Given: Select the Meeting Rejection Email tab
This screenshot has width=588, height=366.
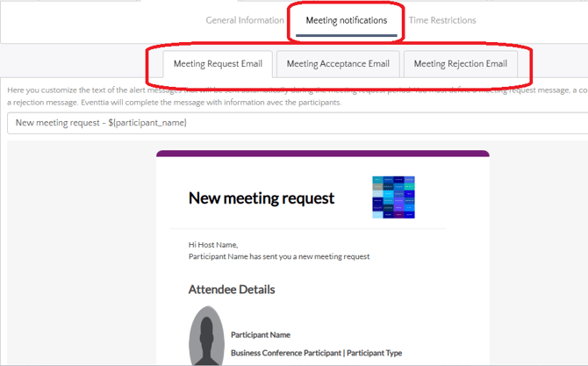Looking at the screenshot, I should coord(460,64).
